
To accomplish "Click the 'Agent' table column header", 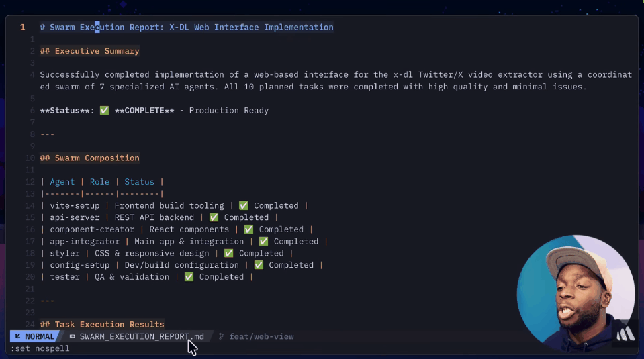I will point(62,182).
